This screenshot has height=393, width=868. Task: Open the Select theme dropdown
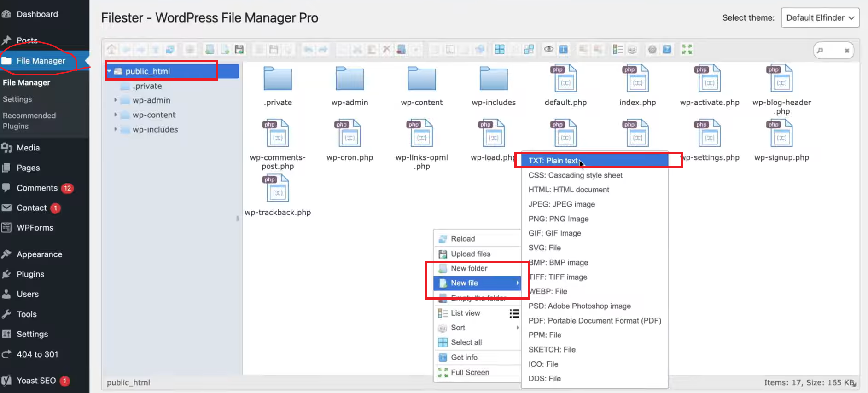[820, 17]
